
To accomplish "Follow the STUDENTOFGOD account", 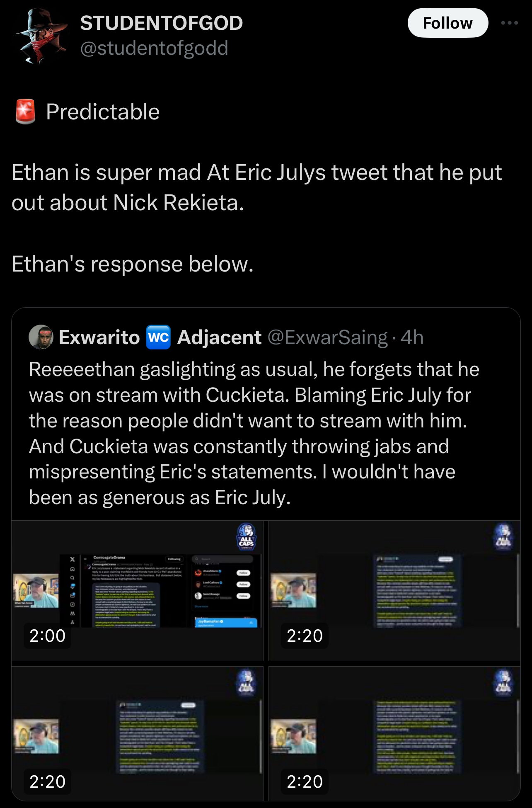I will pos(447,23).
